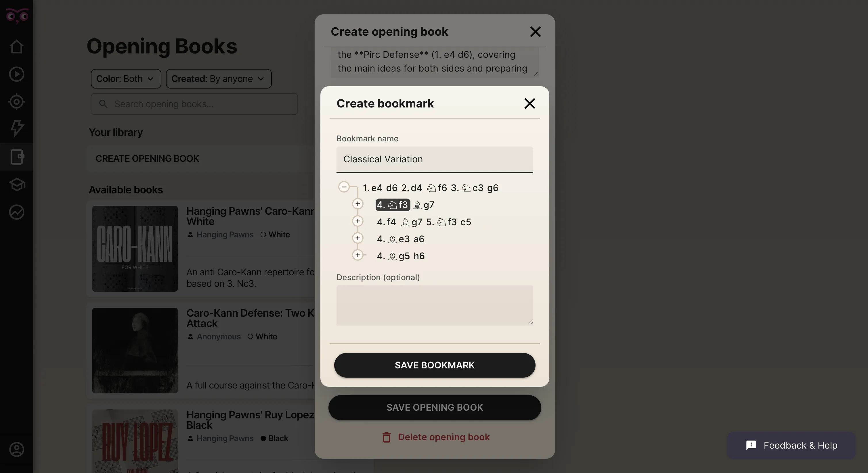The width and height of the screenshot is (868, 473).
Task: Select the 4.Bg5 move in tree
Action: coord(393,256)
